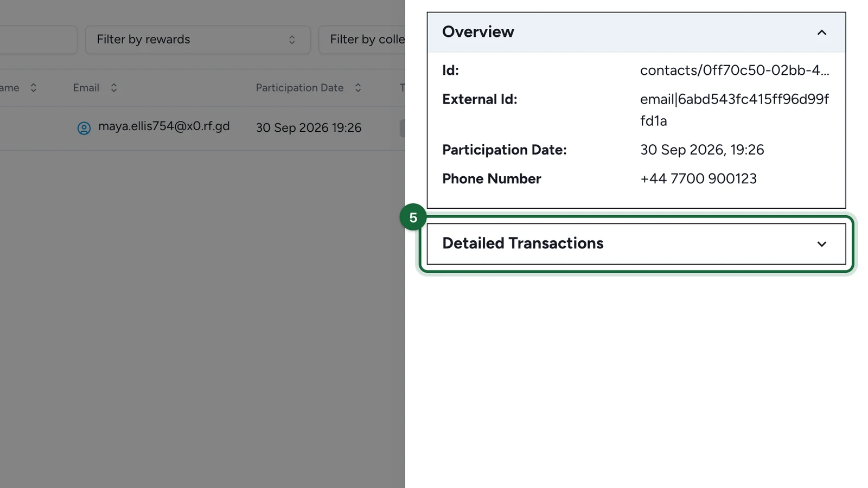Screen dimensions: 868x488
Task: Click the Participation Date: label in Overview
Action: pyautogui.click(x=505, y=150)
